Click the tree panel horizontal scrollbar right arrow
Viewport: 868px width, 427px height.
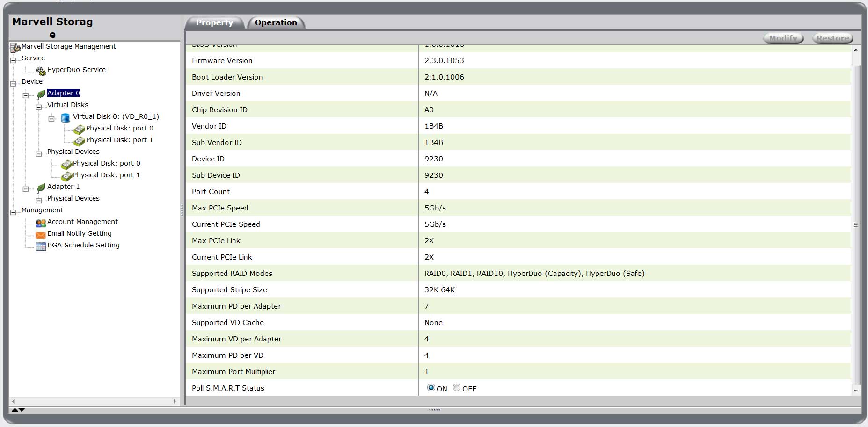pyautogui.click(x=175, y=401)
